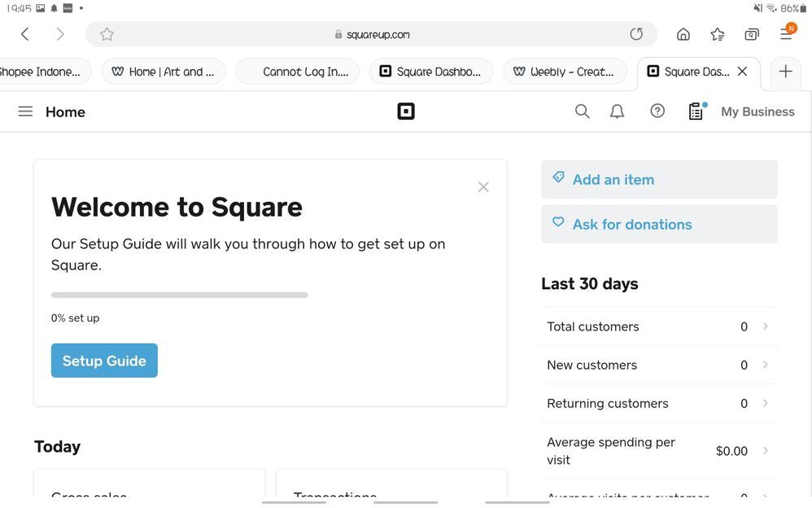Tap the Wi-Fi status icon
This screenshot has height=508, width=812.
tap(771, 8)
